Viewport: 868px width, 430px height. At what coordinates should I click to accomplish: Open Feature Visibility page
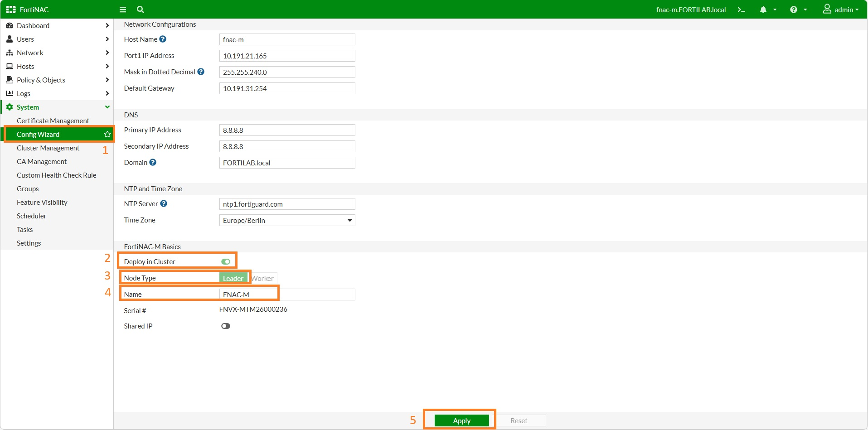tap(42, 203)
